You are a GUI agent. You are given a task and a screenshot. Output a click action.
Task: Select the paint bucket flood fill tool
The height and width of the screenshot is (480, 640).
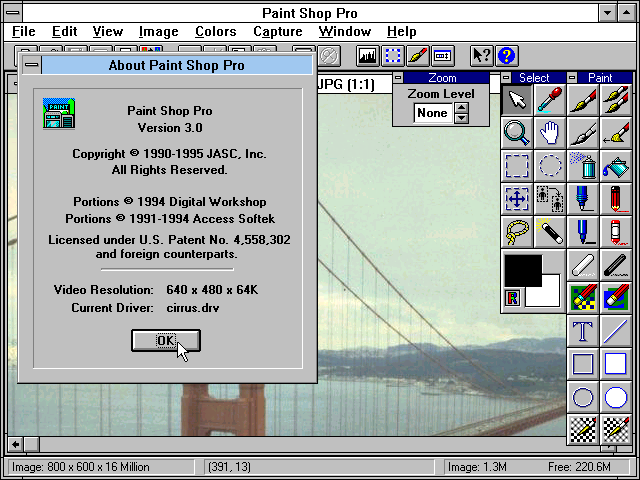(x=616, y=166)
